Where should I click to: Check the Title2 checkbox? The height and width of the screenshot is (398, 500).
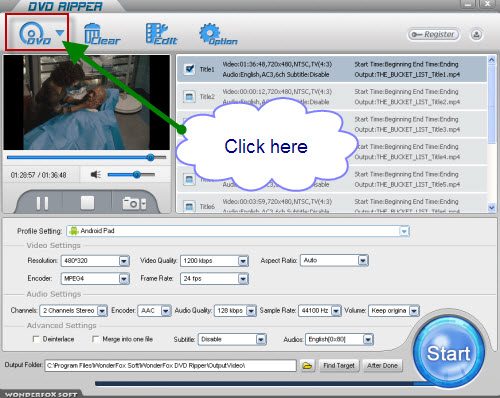pyautogui.click(x=189, y=97)
